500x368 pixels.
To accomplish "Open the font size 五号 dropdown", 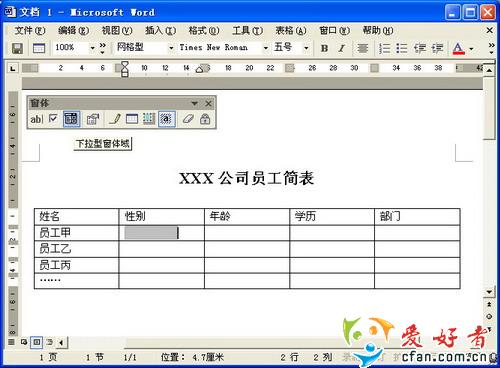I will pyautogui.click(x=306, y=48).
